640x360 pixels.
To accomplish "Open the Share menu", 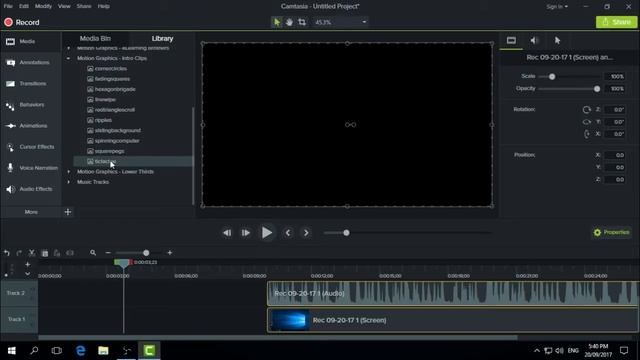I will pos(84,6).
